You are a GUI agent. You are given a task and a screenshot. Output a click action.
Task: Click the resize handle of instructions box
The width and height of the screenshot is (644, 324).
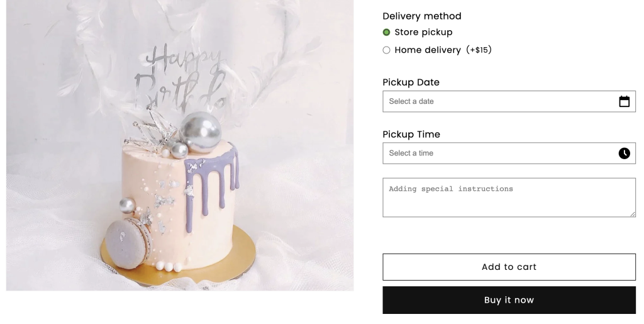pos(633,214)
